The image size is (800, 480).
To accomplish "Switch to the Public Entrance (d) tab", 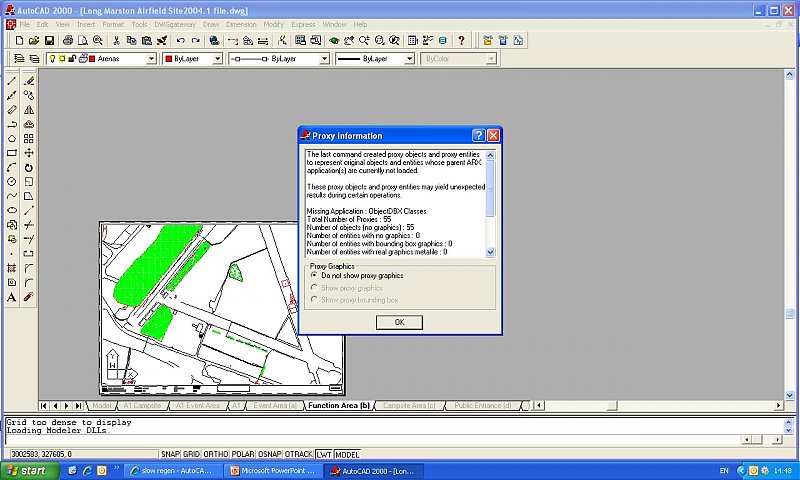I will (483, 406).
